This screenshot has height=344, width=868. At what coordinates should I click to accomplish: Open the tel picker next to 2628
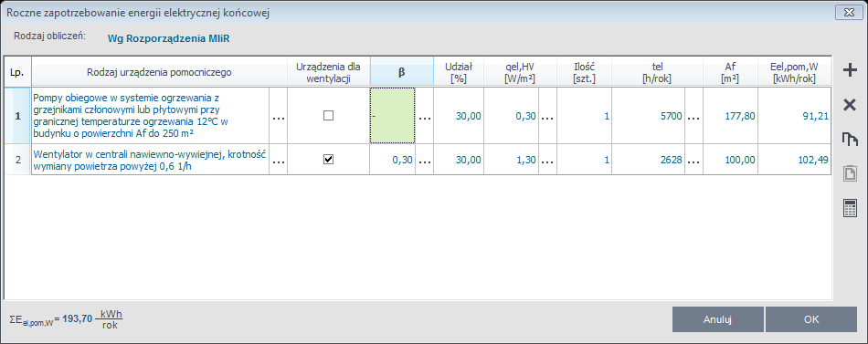[x=693, y=161]
